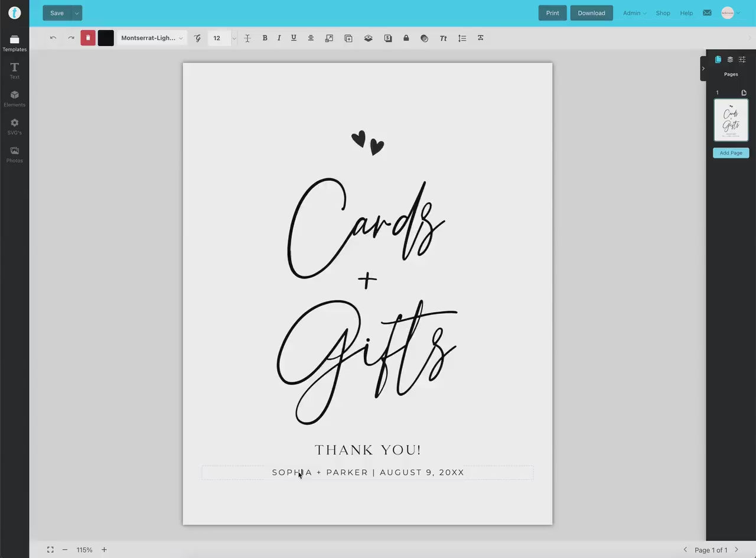The height and width of the screenshot is (558, 756).
Task: Click the layer order stack icon
Action: 368,38
